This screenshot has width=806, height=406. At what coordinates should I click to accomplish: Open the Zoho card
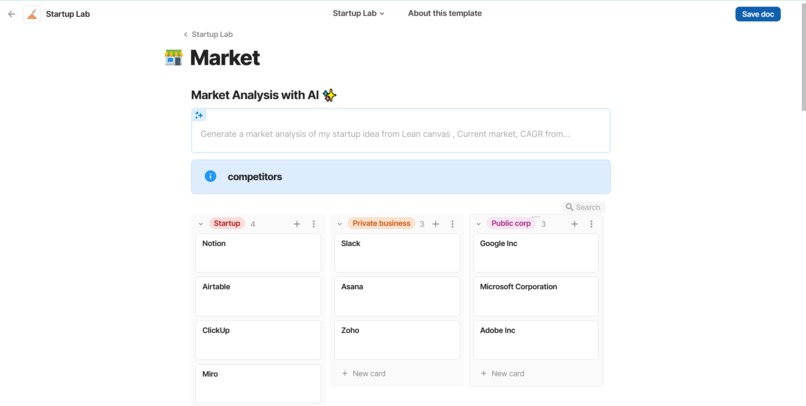pos(397,340)
